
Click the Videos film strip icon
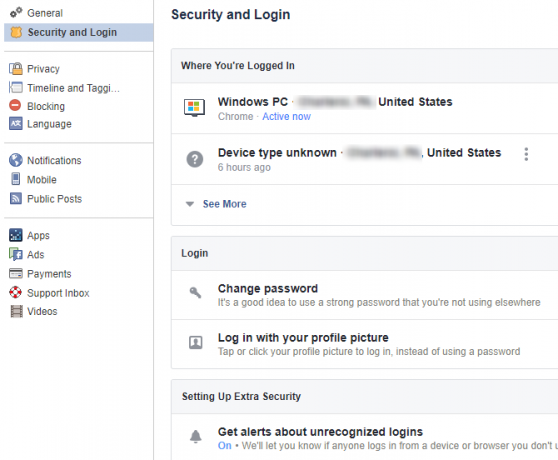click(16, 311)
